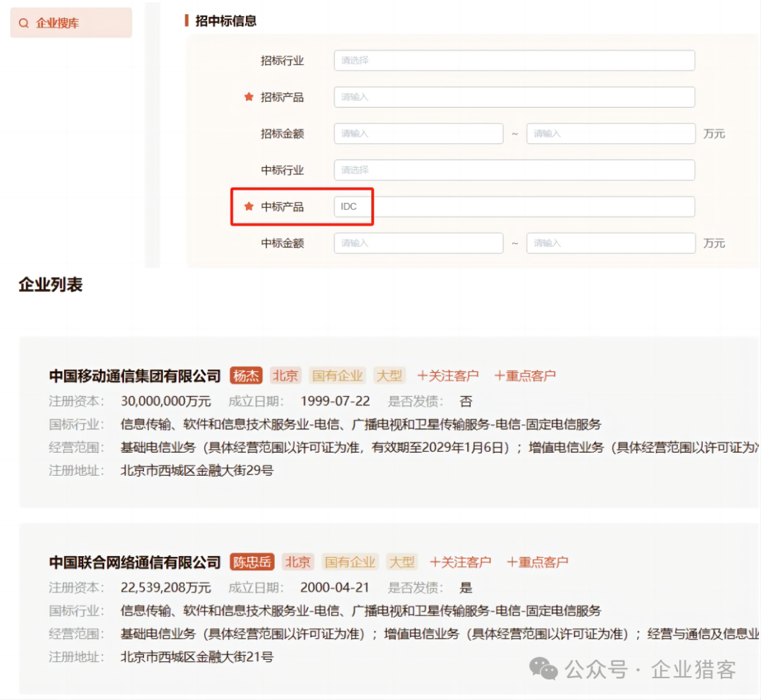Open the 企业搜库 search button
The width and height of the screenshot is (761, 700).
71,23
